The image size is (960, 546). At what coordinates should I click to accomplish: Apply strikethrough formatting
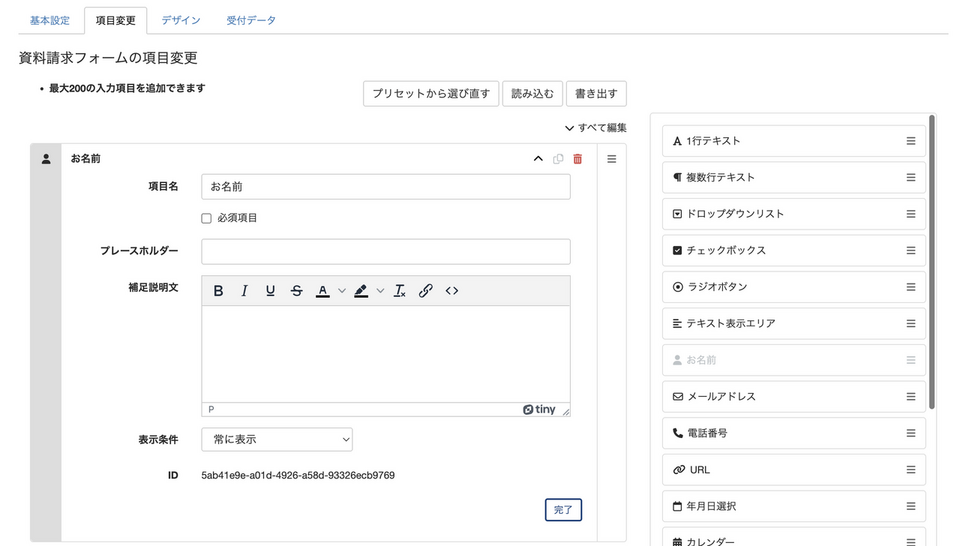pos(296,291)
